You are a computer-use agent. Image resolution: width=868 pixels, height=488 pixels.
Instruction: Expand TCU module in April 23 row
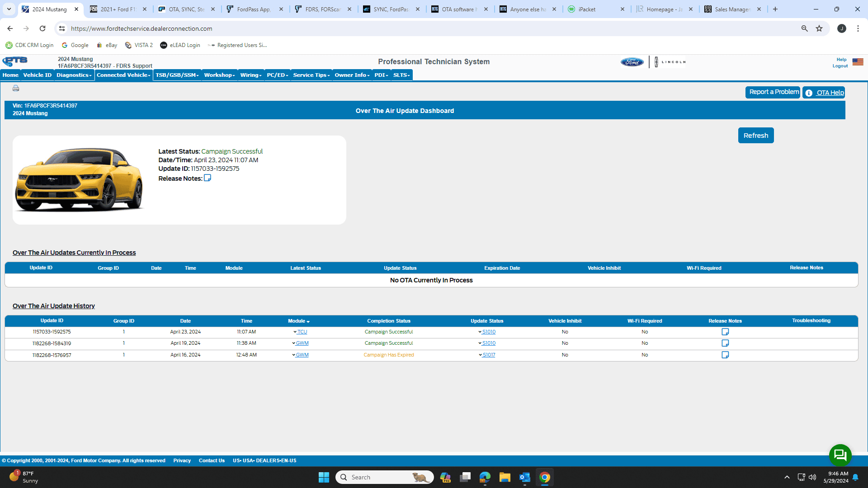coord(300,332)
